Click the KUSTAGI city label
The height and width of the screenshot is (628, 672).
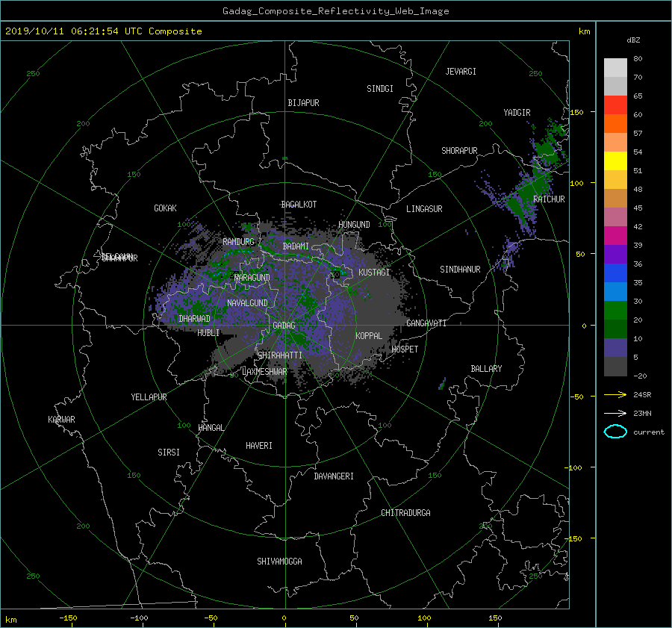(374, 273)
